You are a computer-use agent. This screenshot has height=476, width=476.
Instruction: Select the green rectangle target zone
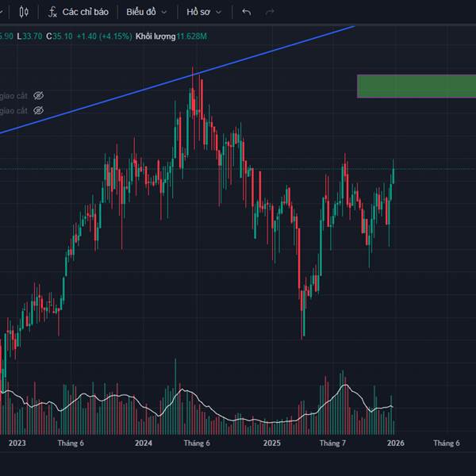[416, 86]
